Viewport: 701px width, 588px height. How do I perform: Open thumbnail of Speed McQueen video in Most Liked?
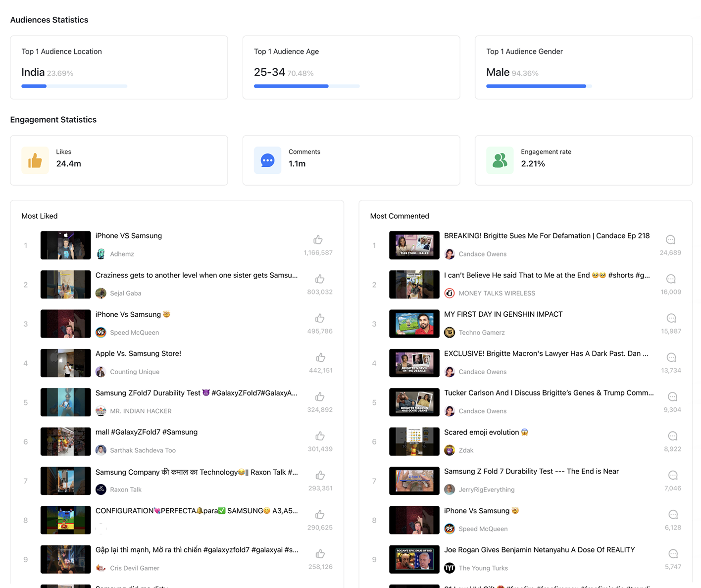point(66,324)
